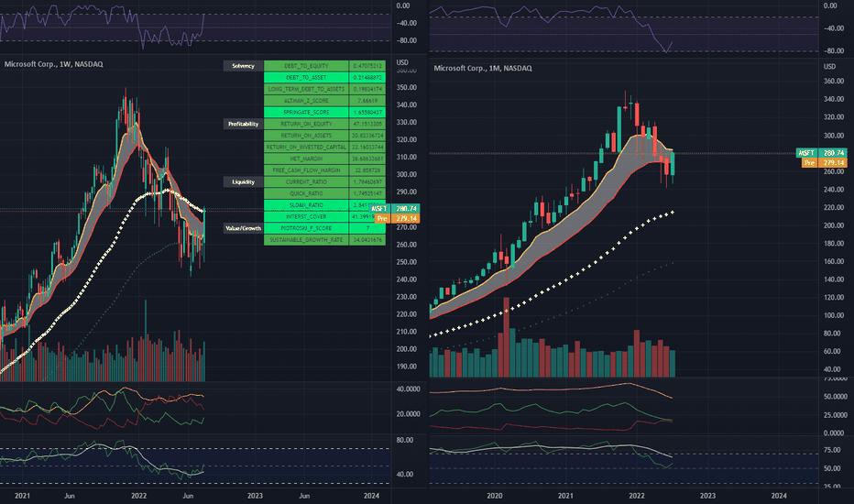Click 2023 on the monthly chart time axis
The image size is (854, 504).
707,496
